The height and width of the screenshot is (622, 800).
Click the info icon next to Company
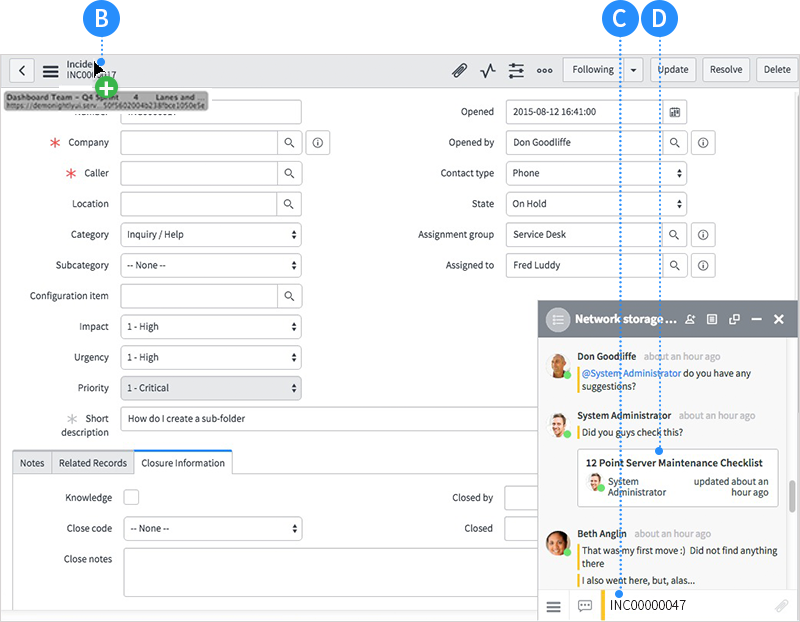click(317, 142)
